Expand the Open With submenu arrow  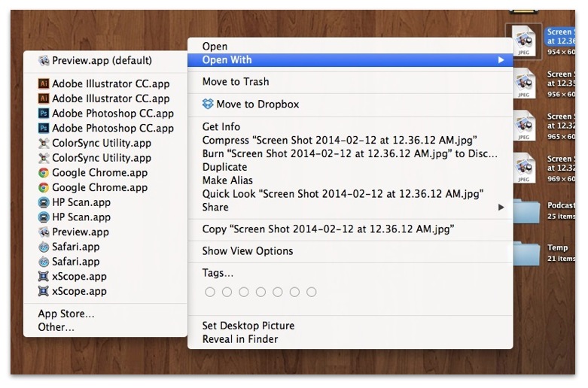click(501, 60)
